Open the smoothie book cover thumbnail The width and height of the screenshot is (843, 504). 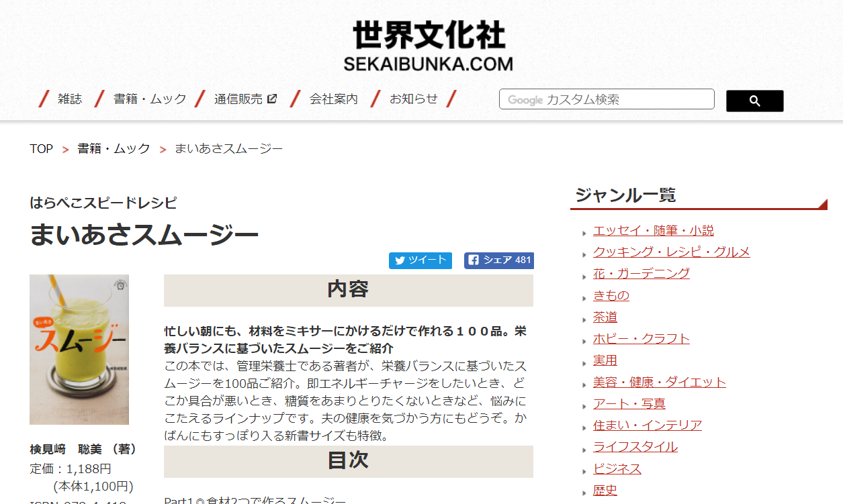[79, 350]
